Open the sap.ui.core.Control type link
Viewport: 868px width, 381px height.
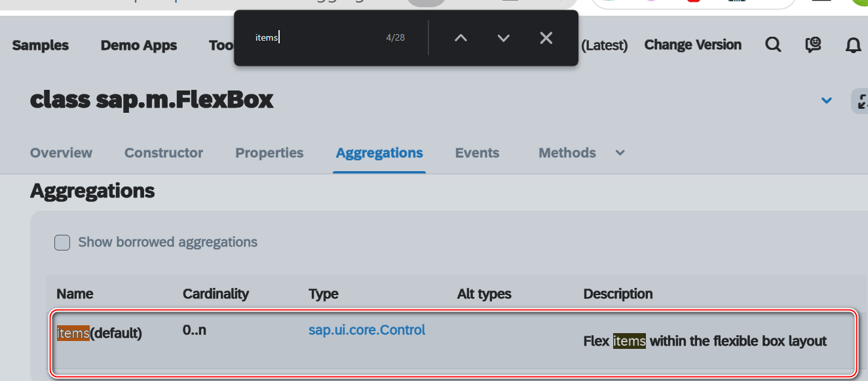point(367,330)
